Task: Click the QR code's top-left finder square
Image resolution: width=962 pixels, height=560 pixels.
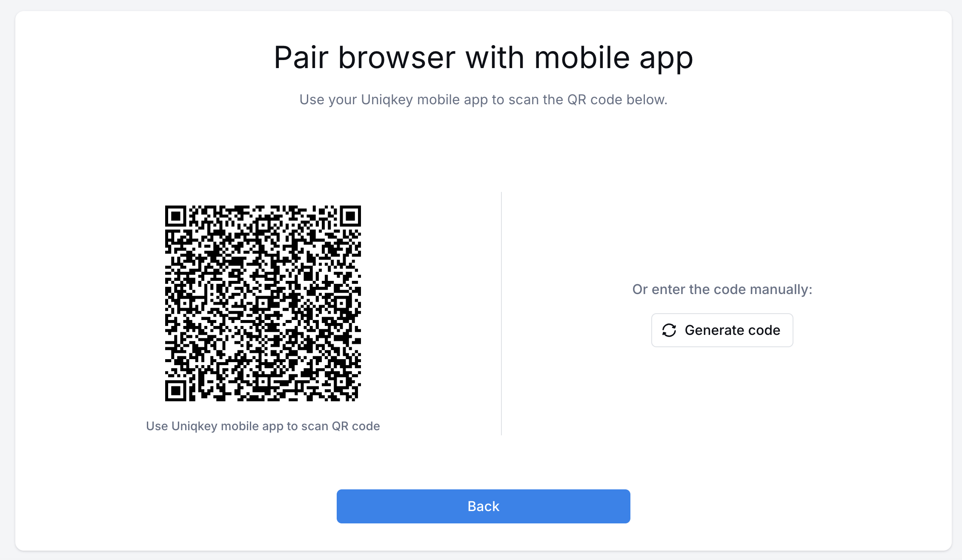Action: 175,216
